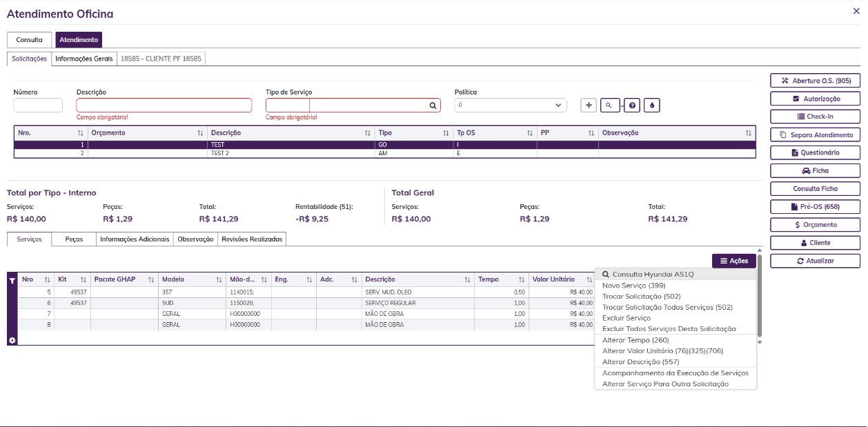
Task: Click the oil drop icon button
Action: (651, 105)
